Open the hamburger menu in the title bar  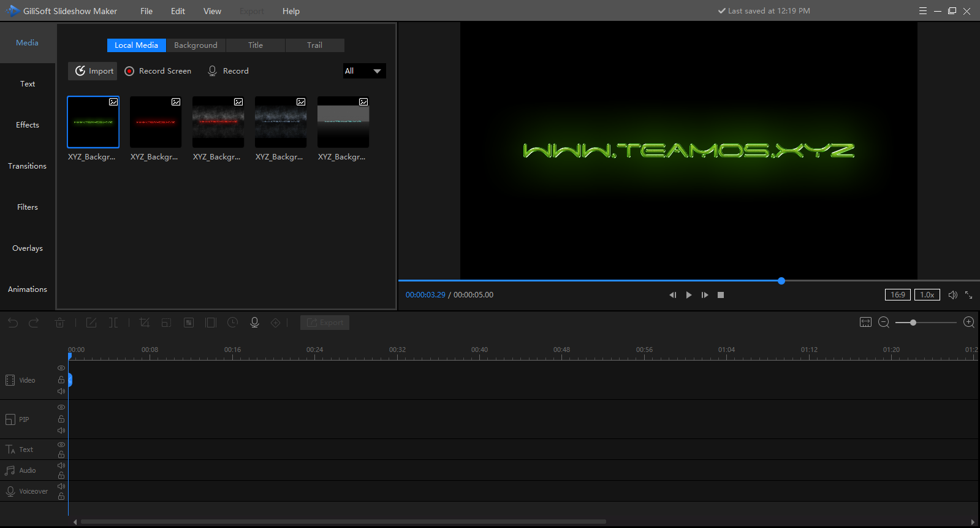click(923, 11)
